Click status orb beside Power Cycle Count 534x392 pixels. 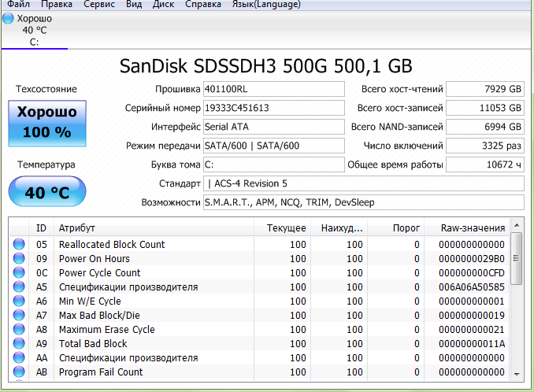(x=19, y=273)
